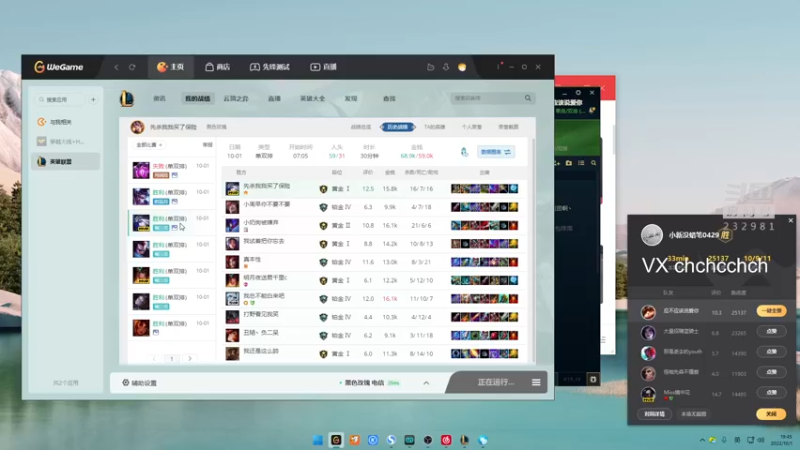Expand the 全部比赛 match filter dropdown
The height and width of the screenshot is (450, 800).
[x=149, y=145]
